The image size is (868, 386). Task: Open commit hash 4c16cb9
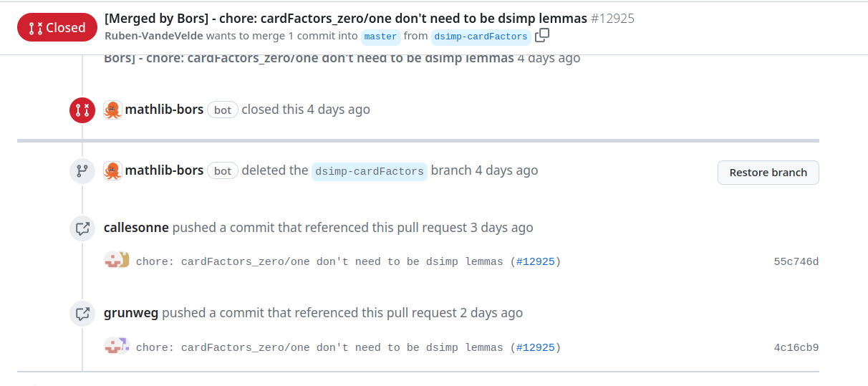pyautogui.click(x=796, y=347)
